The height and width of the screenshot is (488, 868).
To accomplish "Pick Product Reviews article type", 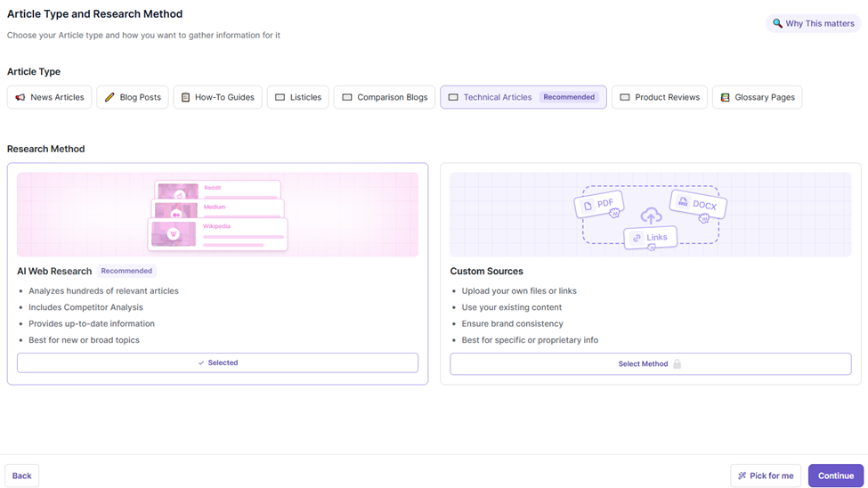I will pos(660,97).
